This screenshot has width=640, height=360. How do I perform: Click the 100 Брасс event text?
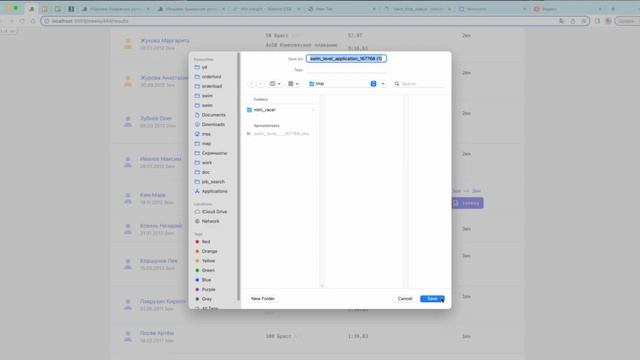tap(278, 336)
